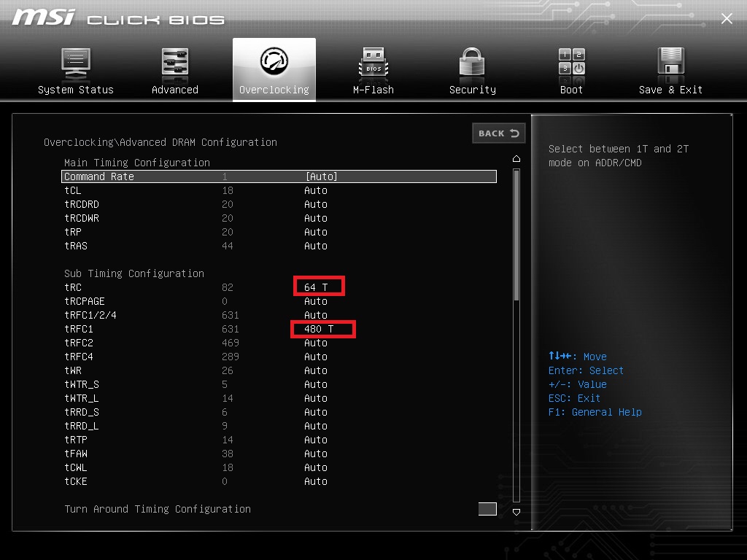Screen dimensions: 747x560
Task: Click the tRFC4 current value 289
Action: click(230, 357)
